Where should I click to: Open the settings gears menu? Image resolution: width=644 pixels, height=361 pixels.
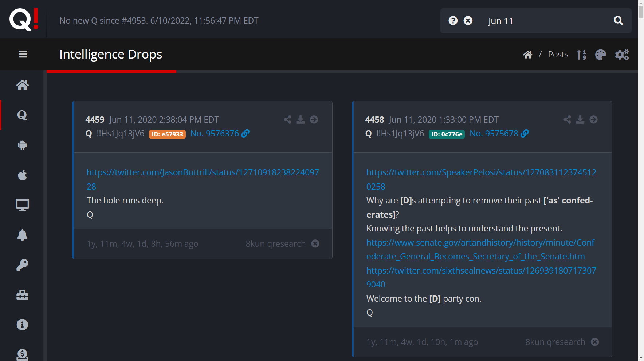tap(622, 55)
